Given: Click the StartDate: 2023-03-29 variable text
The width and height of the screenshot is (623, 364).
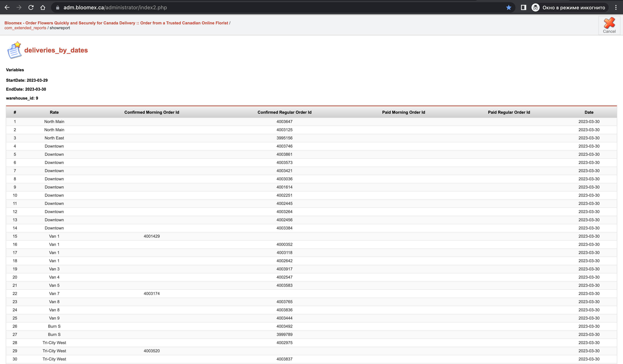Looking at the screenshot, I should (27, 80).
